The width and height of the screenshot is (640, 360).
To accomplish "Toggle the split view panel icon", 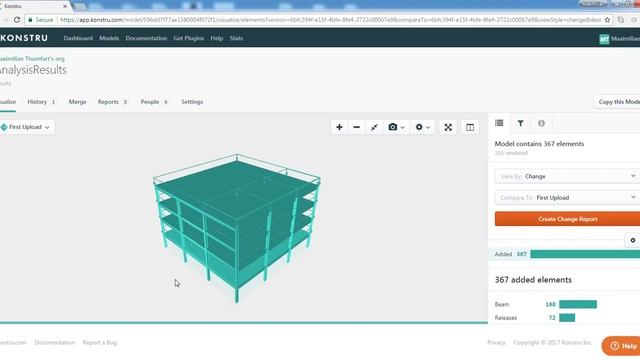I will (470, 127).
